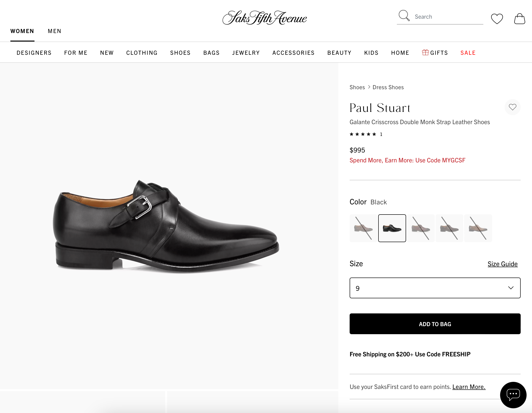Open the shopping bag icon
This screenshot has width=532, height=413.
coord(519,18)
